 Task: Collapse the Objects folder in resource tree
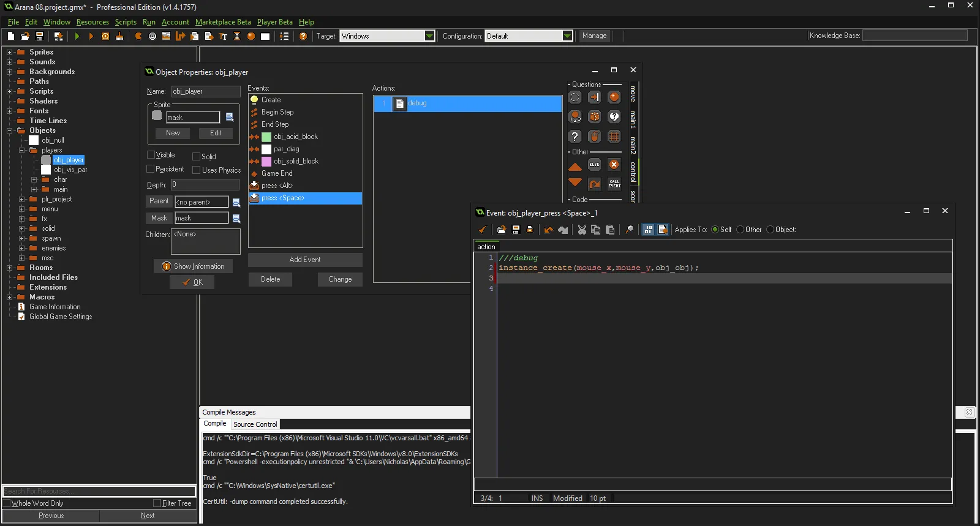9,130
